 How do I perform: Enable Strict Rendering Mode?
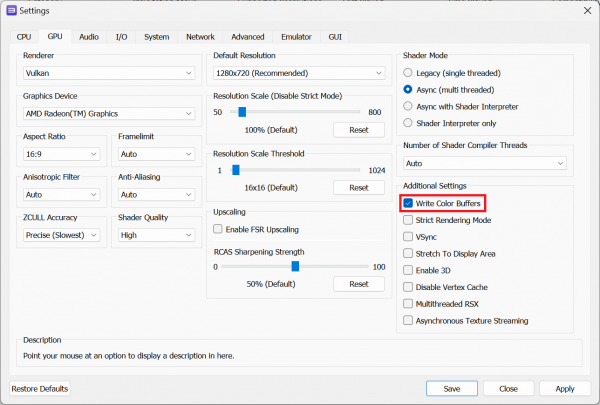[408, 220]
